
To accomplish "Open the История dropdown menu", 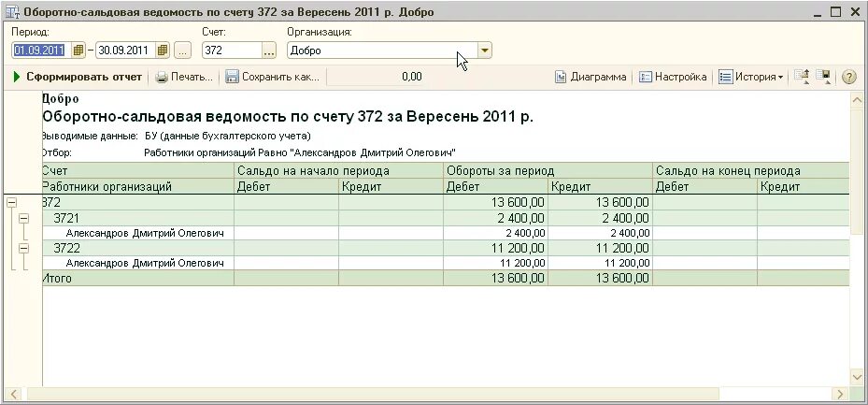I will [751, 77].
